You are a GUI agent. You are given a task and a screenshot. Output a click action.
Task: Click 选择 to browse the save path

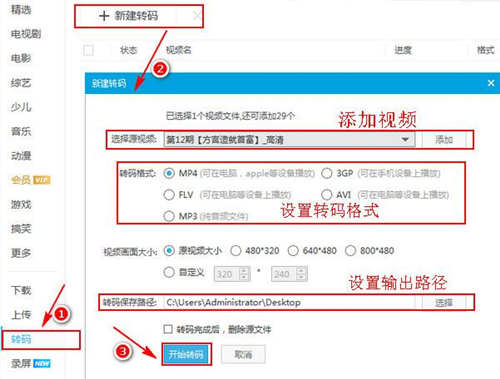(x=444, y=302)
